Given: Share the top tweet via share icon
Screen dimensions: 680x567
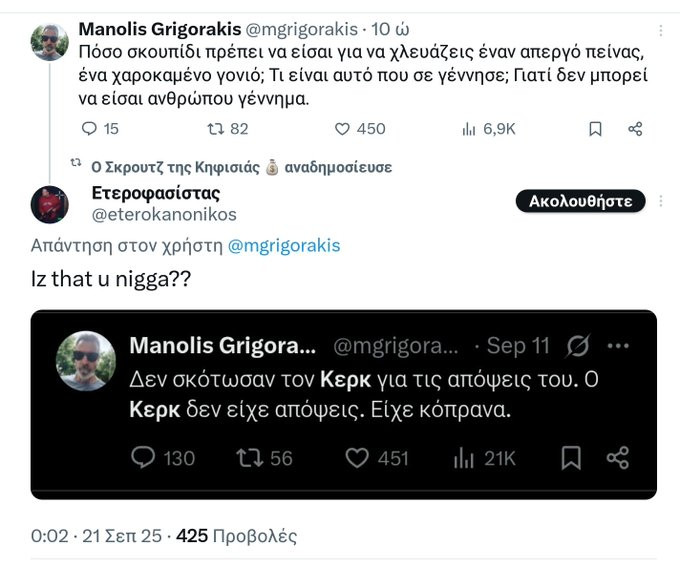Looking at the screenshot, I should tap(634, 128).
